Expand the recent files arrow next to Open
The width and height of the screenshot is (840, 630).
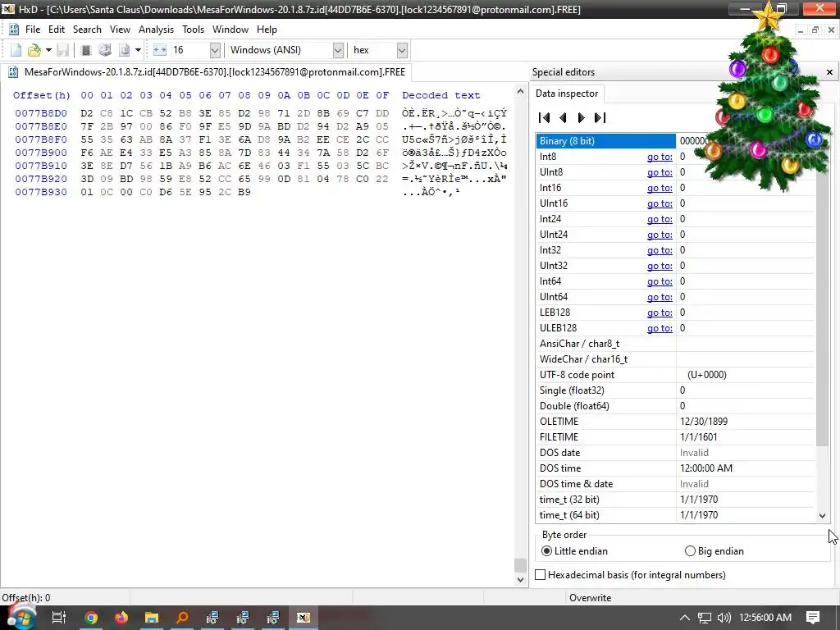48,50
